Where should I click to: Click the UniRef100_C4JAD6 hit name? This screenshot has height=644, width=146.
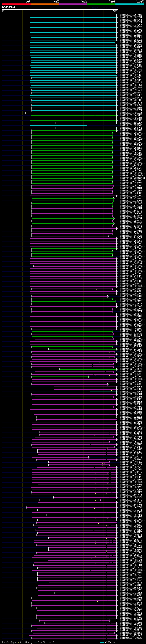[x=131, y=65]
